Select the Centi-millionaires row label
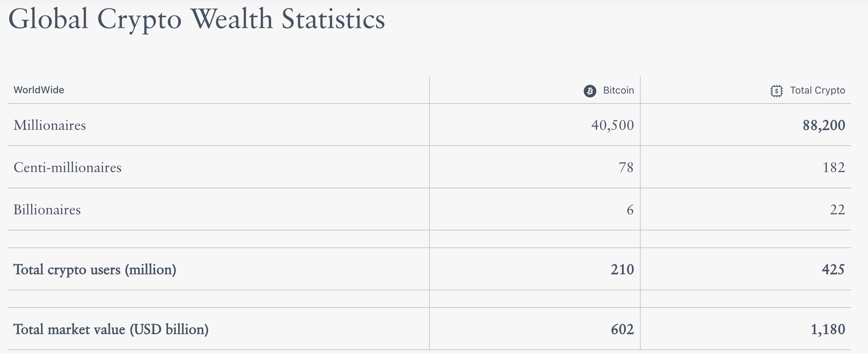Screen dimensions: 868x354 click(67, 167)
